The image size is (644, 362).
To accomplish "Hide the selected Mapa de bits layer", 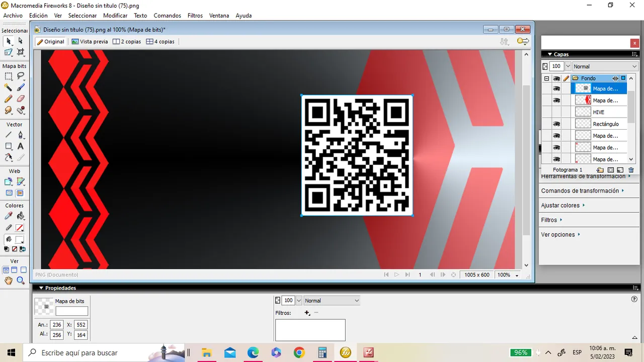I will pyautogui.click(x=556, y=88).
